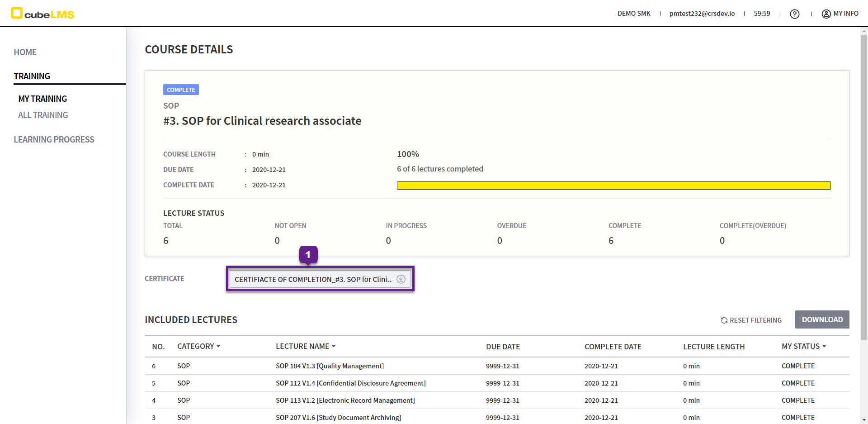Click the certificate download arrow icon
The image size is (868, 424).
point(401,279)
